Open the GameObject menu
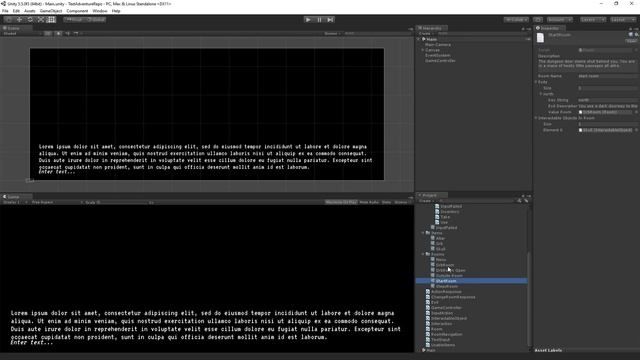Image resolution: width=640 pixels, height=360 pixels. (51, 11)
